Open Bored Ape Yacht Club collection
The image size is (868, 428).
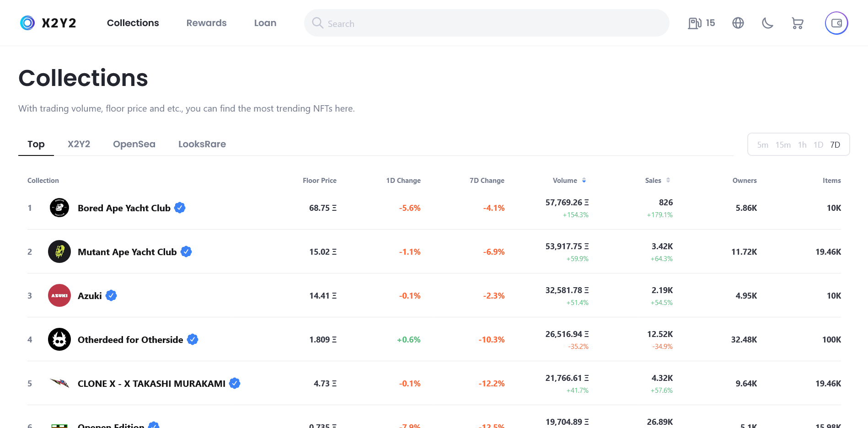(x=124, y=208)
